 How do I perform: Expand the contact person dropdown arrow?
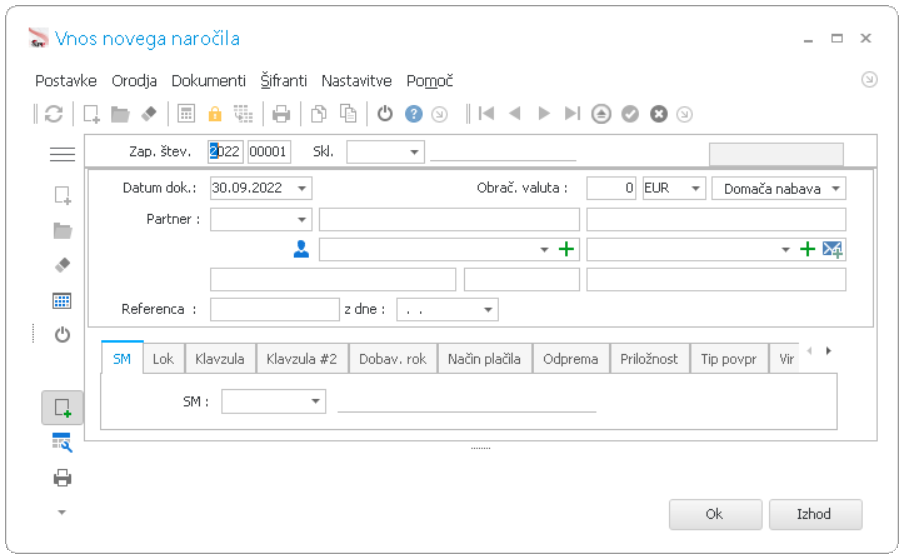point(544,249)
